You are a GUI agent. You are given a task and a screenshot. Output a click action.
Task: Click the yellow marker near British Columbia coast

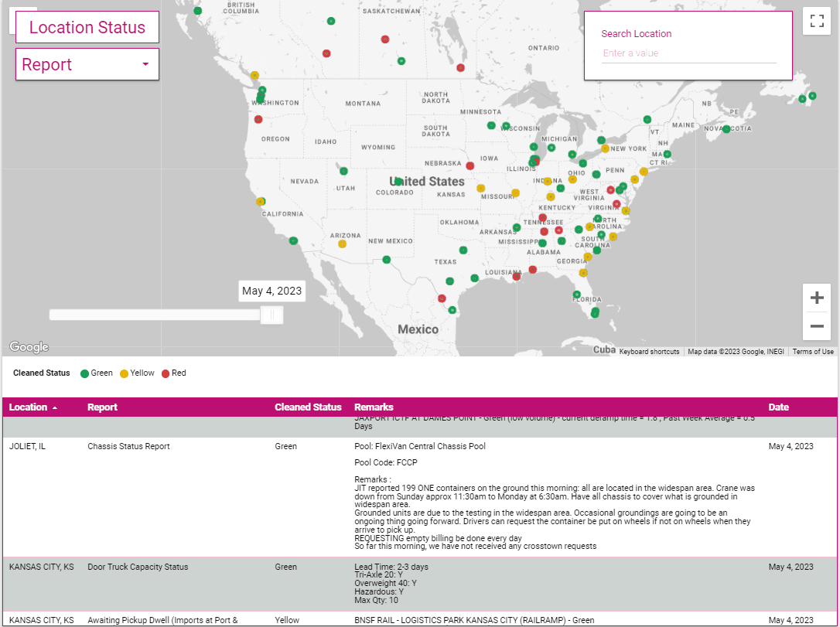pos(255,76)
